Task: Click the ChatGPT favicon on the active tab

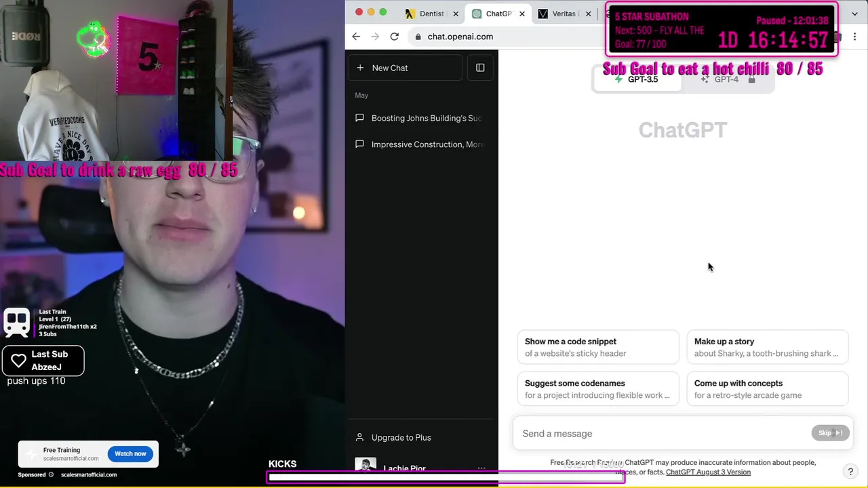Action: point(477,14)
